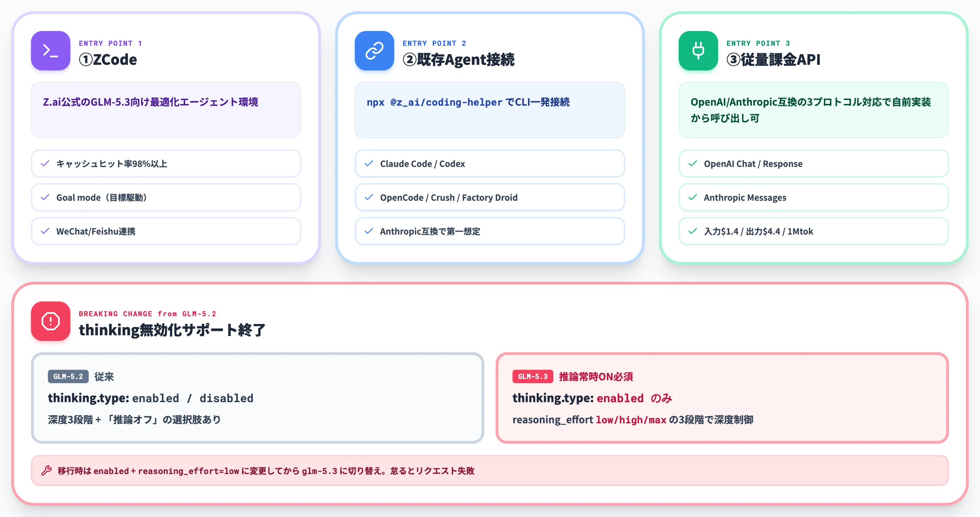Click the gray GLM-5.2 badge

pos(68,376)
